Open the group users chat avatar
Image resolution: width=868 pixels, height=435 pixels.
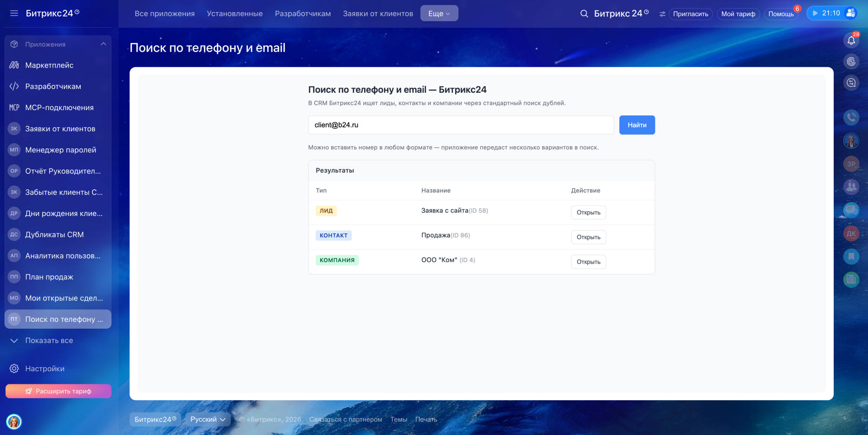851,187
